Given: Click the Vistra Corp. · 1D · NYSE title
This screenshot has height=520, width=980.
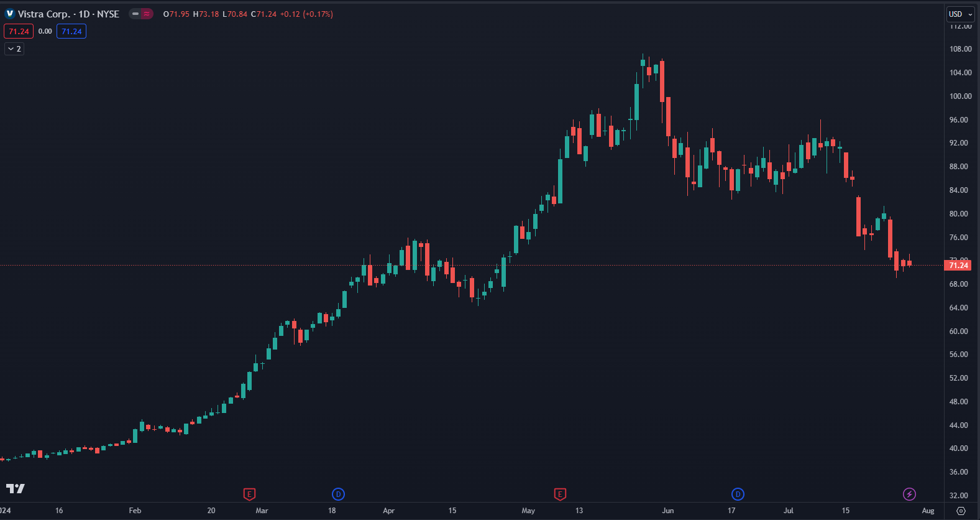Looking at the screenshot, I should [68, 14].
